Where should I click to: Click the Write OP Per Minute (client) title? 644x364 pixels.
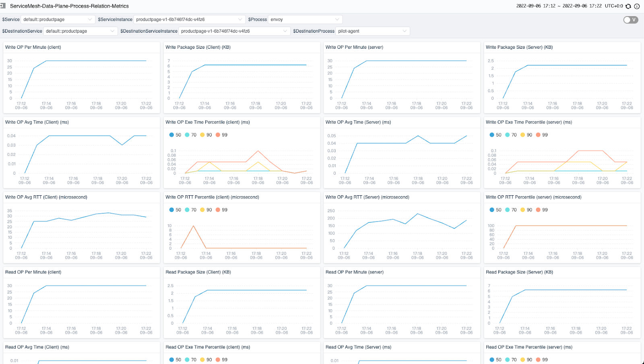click(33, 47)
